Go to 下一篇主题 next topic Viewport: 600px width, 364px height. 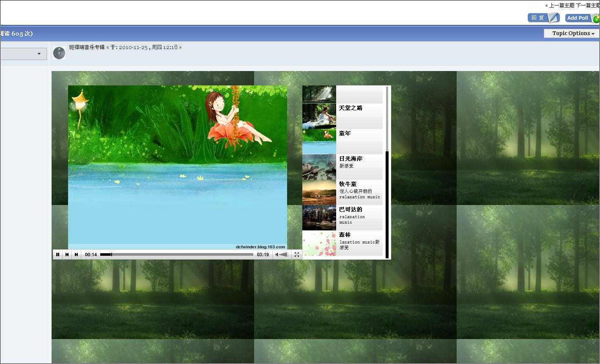coord(588,5)
